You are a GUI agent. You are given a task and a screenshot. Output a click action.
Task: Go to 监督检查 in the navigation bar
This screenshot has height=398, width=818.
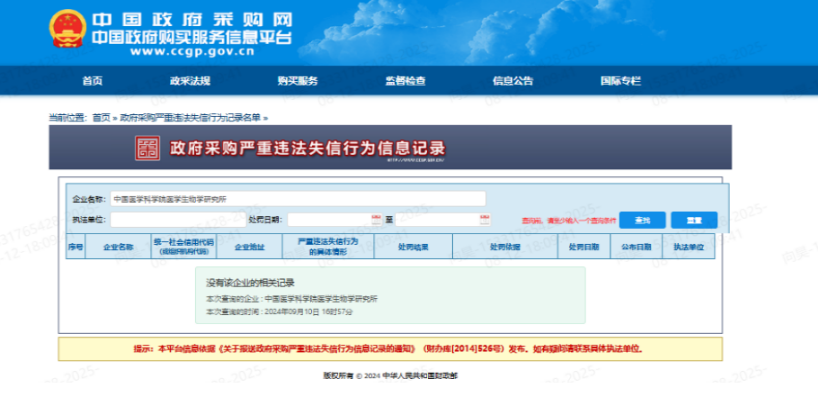pyautogui.click(x=405, y=81)
